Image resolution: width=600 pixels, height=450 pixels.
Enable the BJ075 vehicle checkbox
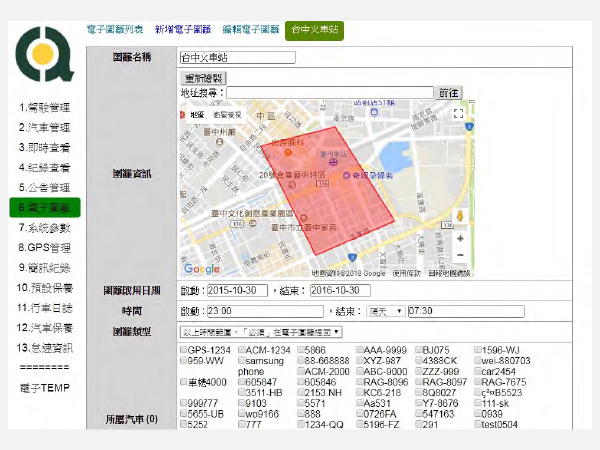tap(419, 349)
